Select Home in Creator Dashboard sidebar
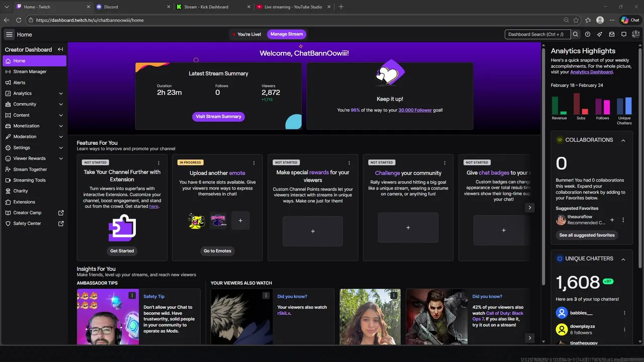The height and width of the screenshot is (362, 644). (x=34, y=61)
